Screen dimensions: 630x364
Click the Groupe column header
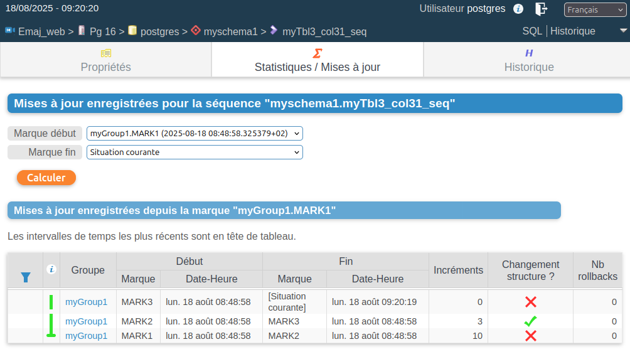click(88, 270)
